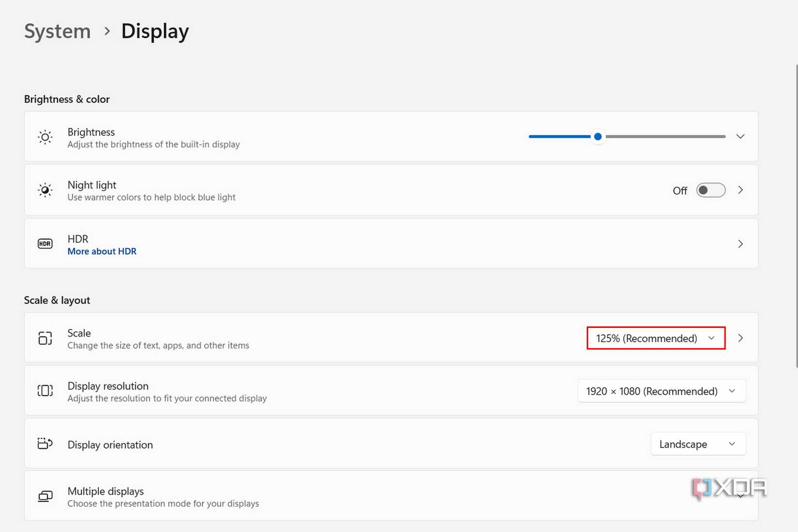This screenshot has height=532, width=798.
Task: Click the Night light icon
Action: 45,190
